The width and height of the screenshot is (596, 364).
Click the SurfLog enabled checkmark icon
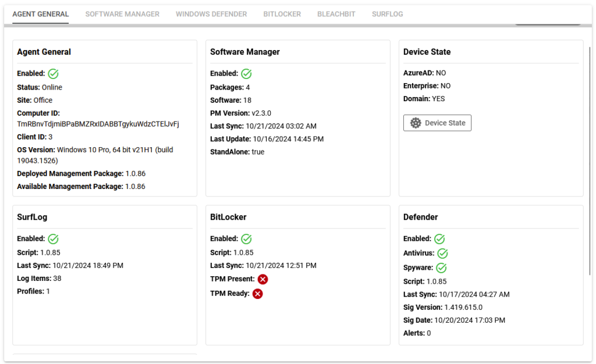click(54, 239)
